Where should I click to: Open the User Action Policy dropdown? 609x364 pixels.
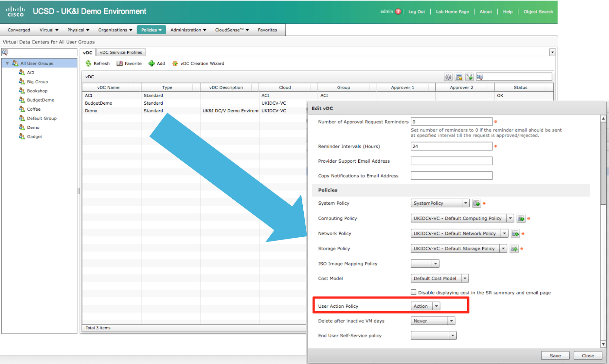436,306
